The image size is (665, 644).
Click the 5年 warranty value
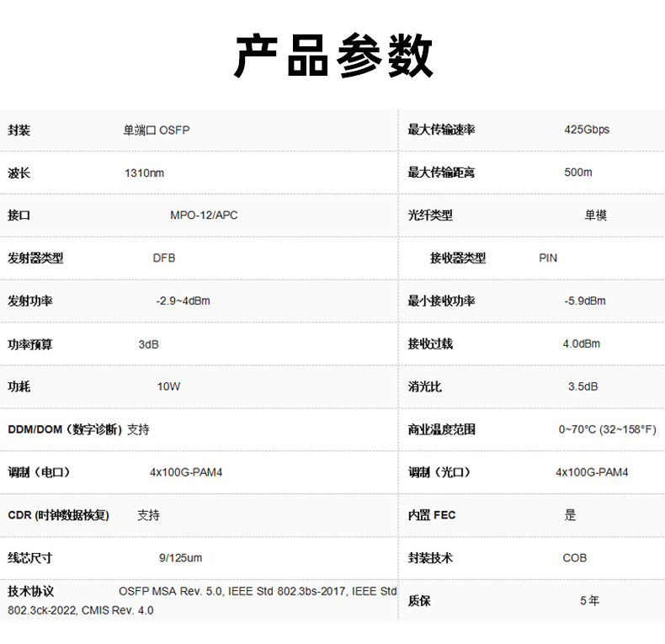589,601
